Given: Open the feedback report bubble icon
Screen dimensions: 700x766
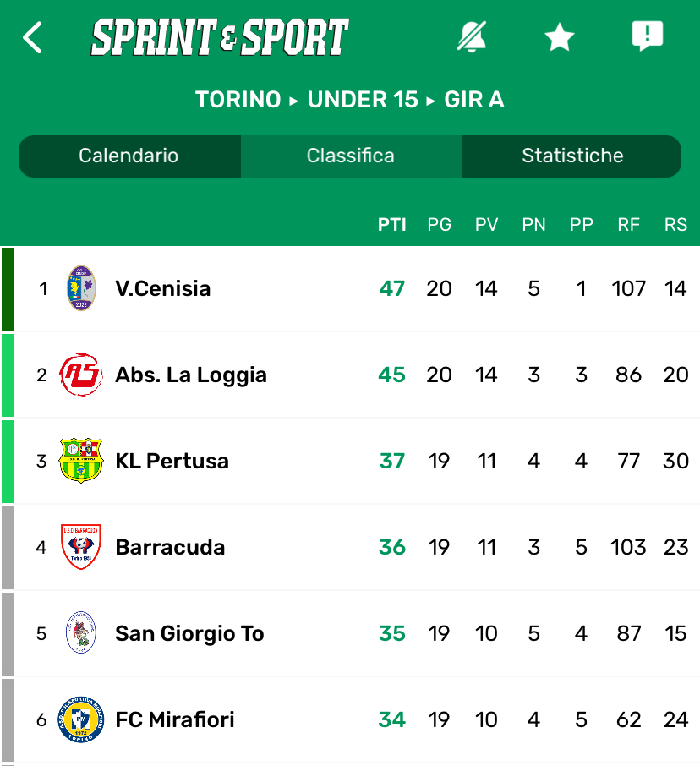Looking at the screenshot, I should pos(648,37).
